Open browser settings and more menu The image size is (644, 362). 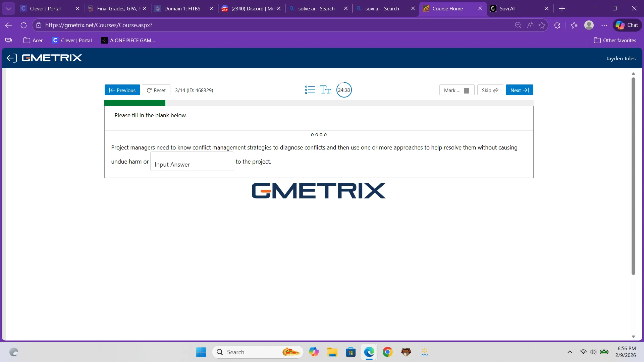click(x=604, y=25)
